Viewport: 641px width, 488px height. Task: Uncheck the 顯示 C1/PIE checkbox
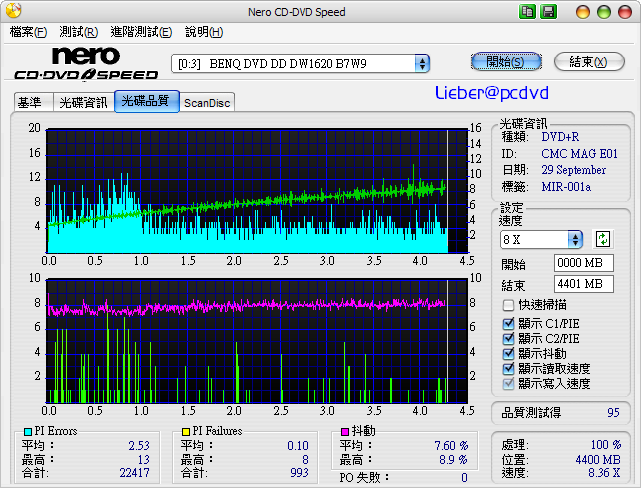click(x=509, y=323)
